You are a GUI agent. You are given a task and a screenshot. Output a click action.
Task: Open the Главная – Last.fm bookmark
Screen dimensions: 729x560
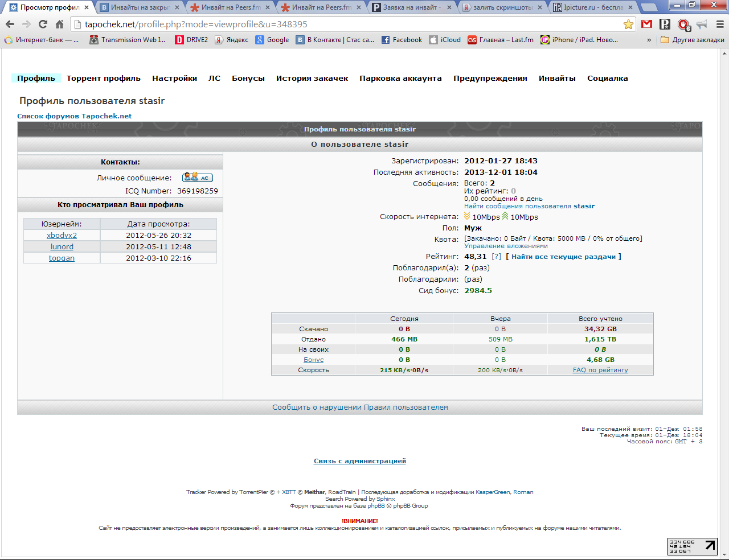click(501, 40)
